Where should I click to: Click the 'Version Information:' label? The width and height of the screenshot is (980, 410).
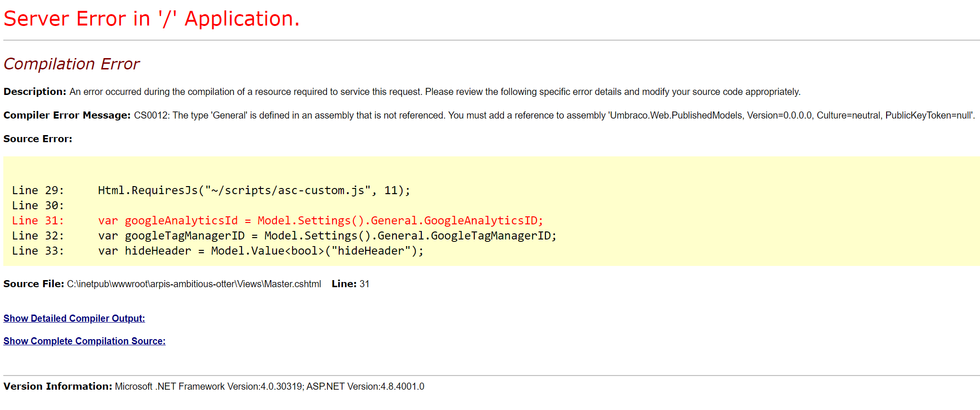pyautogui.click(x=58, y=386)
